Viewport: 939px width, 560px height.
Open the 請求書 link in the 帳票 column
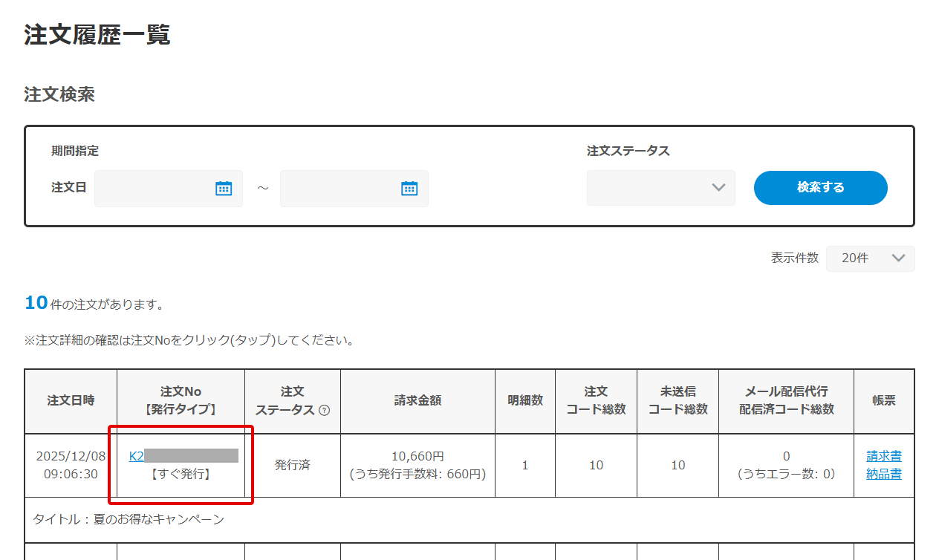883,456
